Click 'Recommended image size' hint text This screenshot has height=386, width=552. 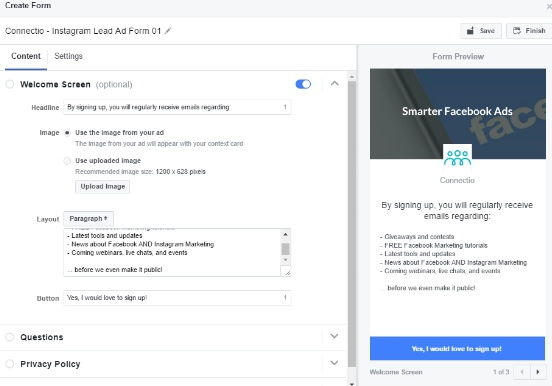[x=140, y=172]
